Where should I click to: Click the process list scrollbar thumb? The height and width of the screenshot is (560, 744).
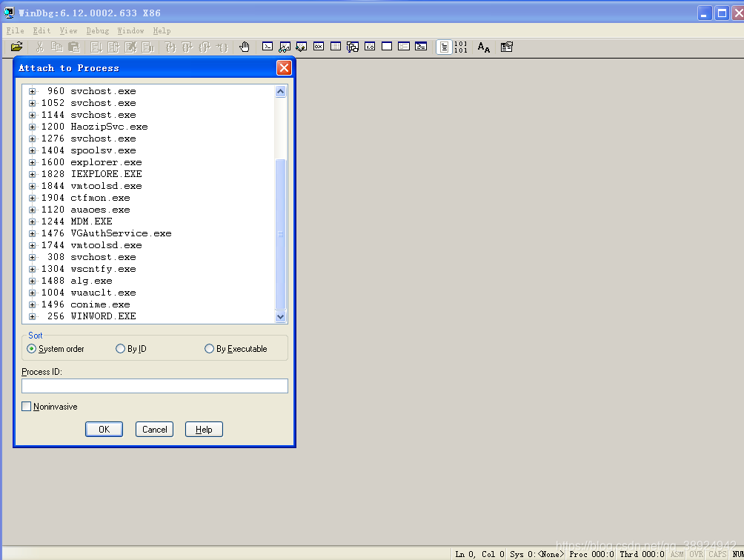pyautogui.click(x=280, y=234)
